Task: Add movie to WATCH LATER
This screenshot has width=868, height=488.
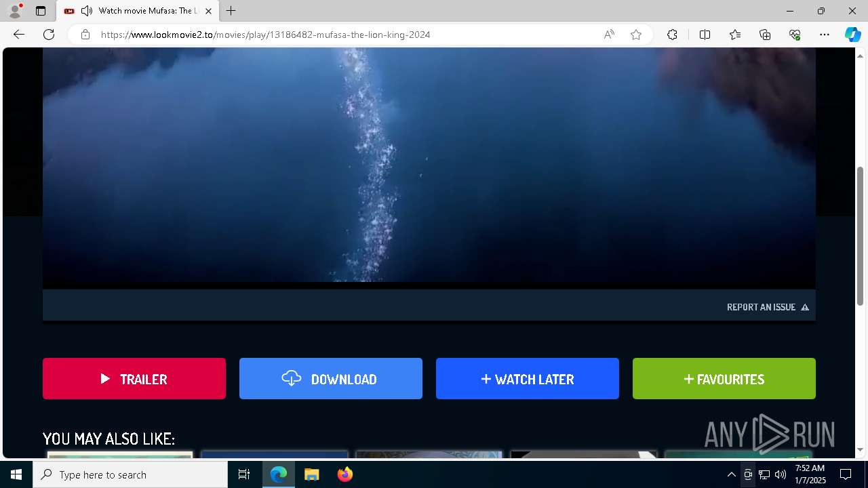Action: [x=528, y=379]
